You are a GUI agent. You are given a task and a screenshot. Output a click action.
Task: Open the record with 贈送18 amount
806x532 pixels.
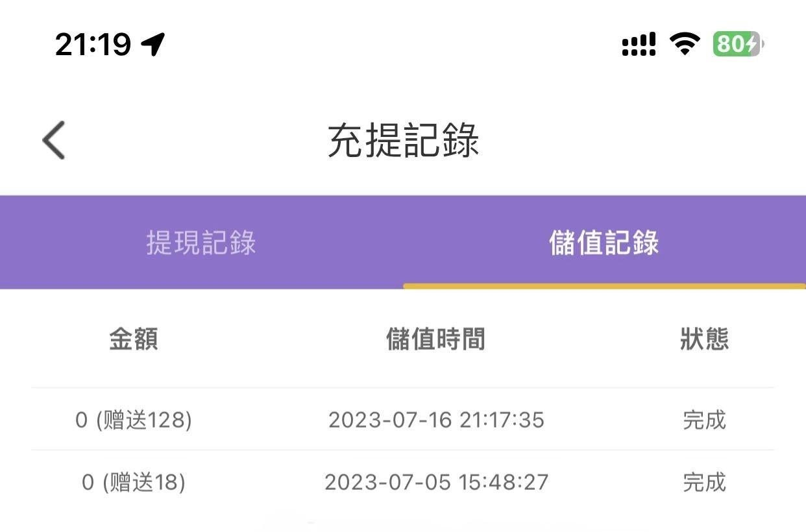coord(134,483)
